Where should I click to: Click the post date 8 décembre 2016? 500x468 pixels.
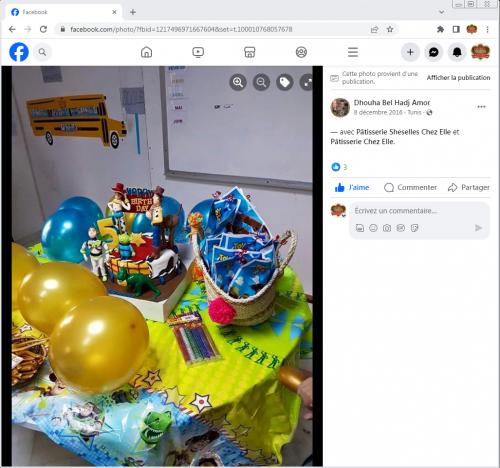pyautogui.click(x=378, y=112)
